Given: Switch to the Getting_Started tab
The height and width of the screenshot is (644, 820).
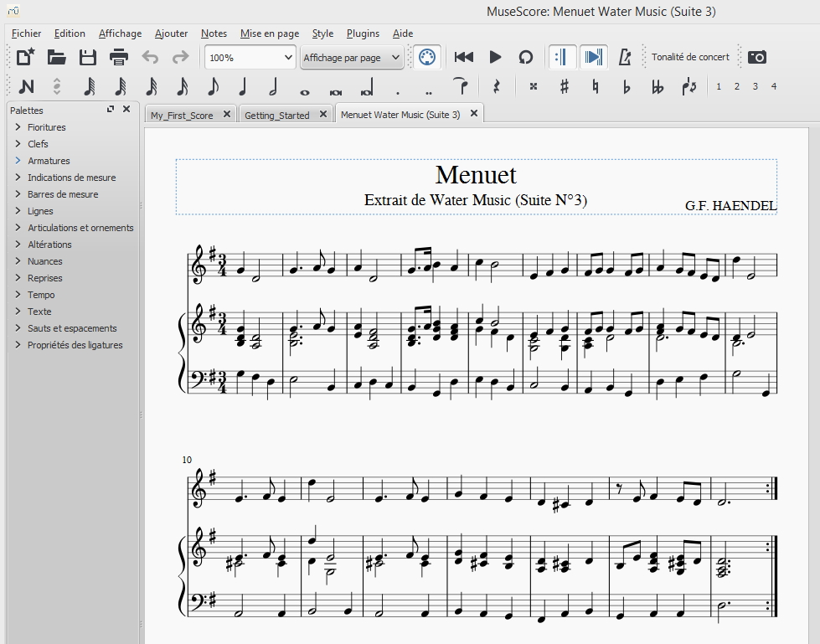Looking at the screenshot, I should (x=276, y=113).
